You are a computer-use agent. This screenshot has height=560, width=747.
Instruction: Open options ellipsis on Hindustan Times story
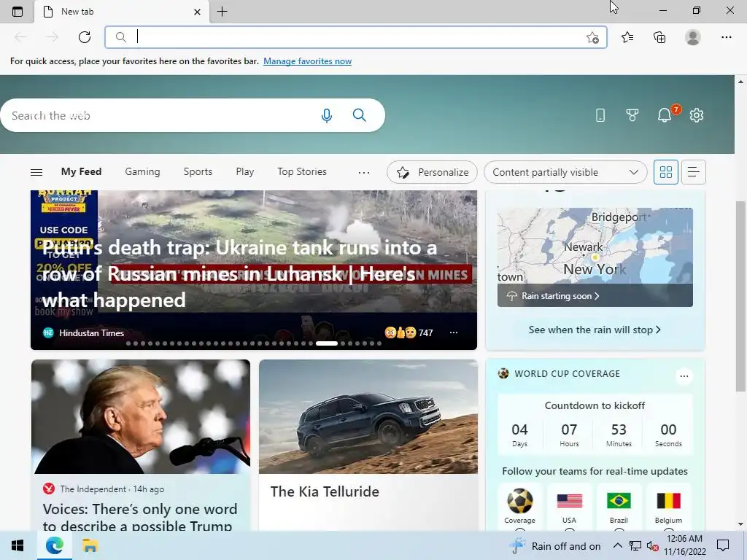point(454,332)
